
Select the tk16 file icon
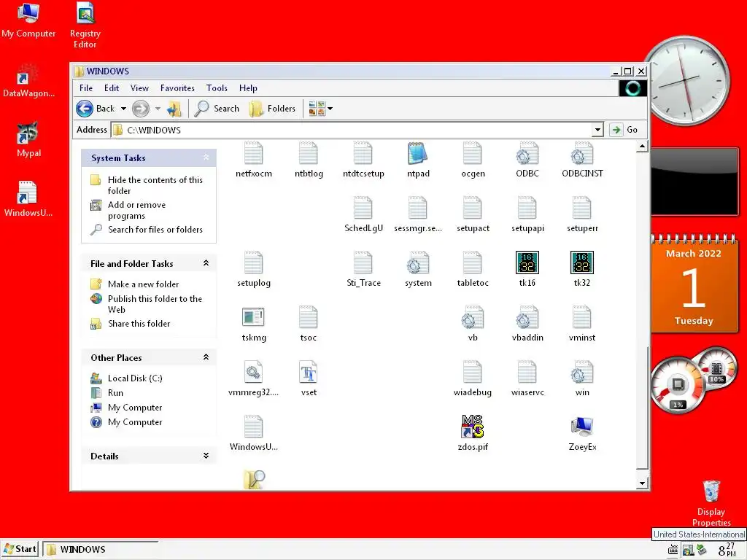tap(527, 262)
